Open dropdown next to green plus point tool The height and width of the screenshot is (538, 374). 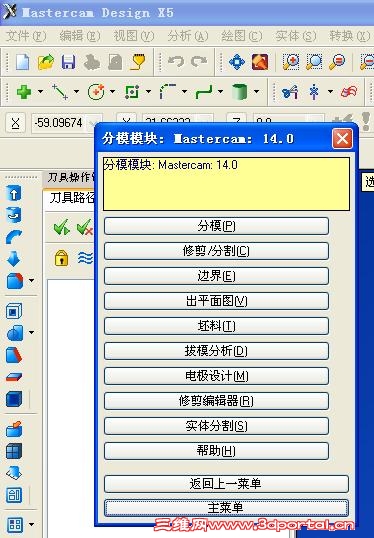[40, 92]
